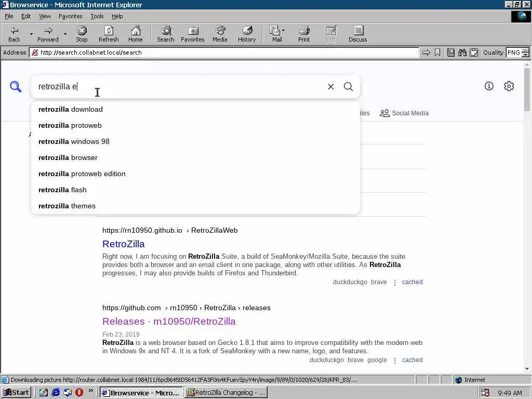Pick suggestion 'retrozilla download'
The image size is (532, 399).
coord(195,109)
